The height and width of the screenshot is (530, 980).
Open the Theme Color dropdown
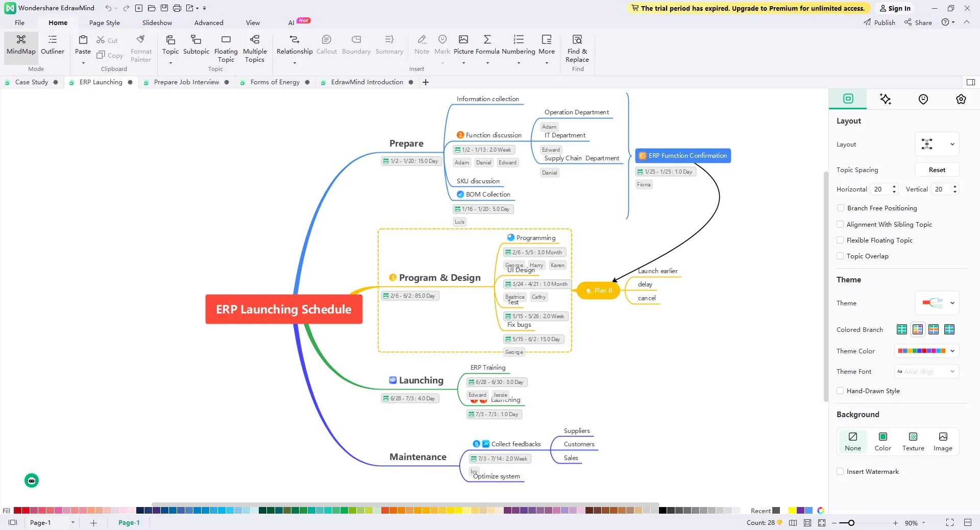point(927,351)
